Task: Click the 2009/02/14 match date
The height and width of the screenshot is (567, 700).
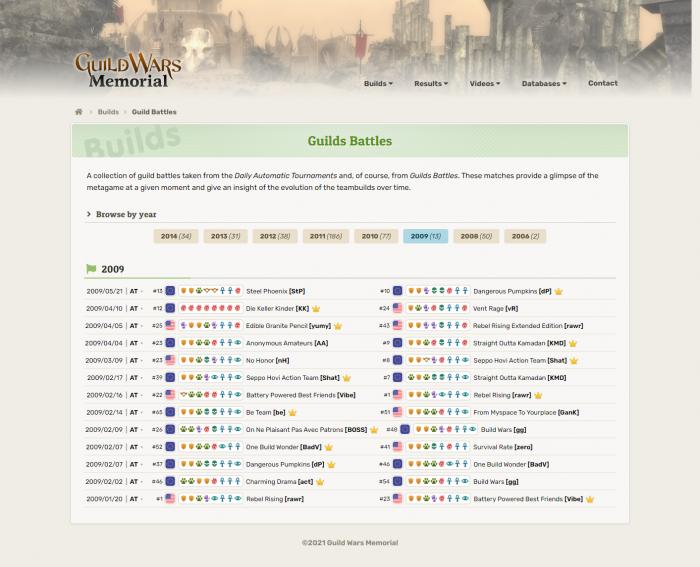Action: (x=104, y=413)
